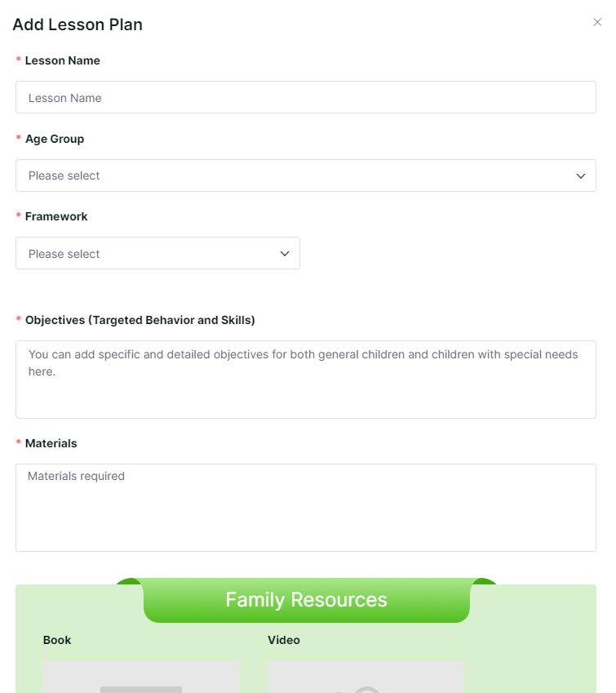This screenshot has height=693, width=616.
Task: Click the Book placeholder icon
Action: [x=141, y=690]
